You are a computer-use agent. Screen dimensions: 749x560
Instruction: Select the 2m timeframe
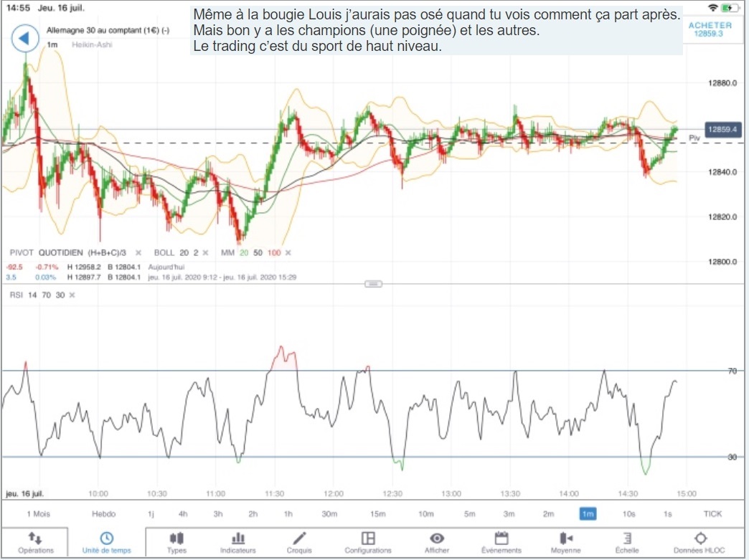pos(548,513)
